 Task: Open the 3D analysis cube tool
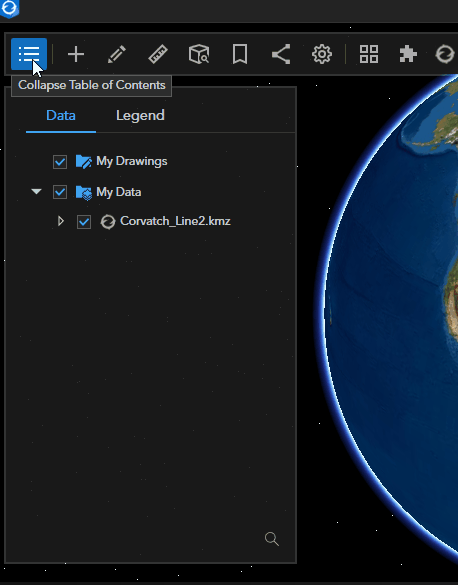[x=199, y=54]
